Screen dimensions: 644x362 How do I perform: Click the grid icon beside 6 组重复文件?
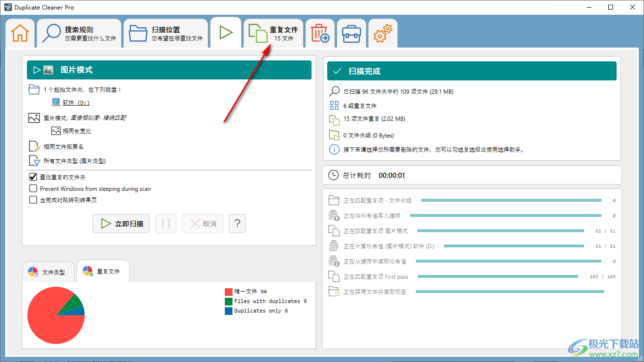click(x=335, y=106)
